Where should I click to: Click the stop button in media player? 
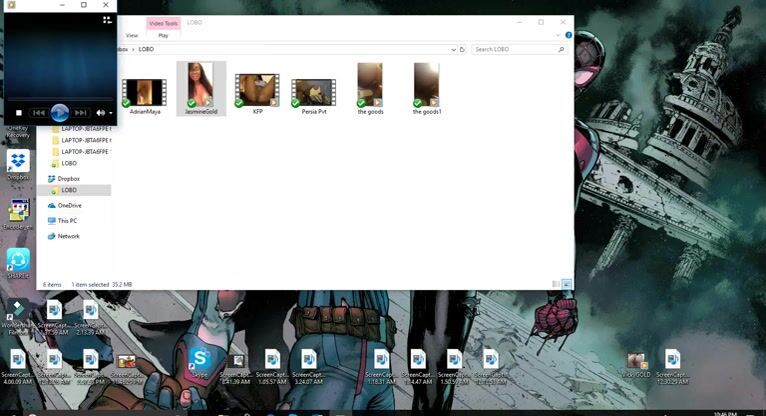click(x=19, y=113)
